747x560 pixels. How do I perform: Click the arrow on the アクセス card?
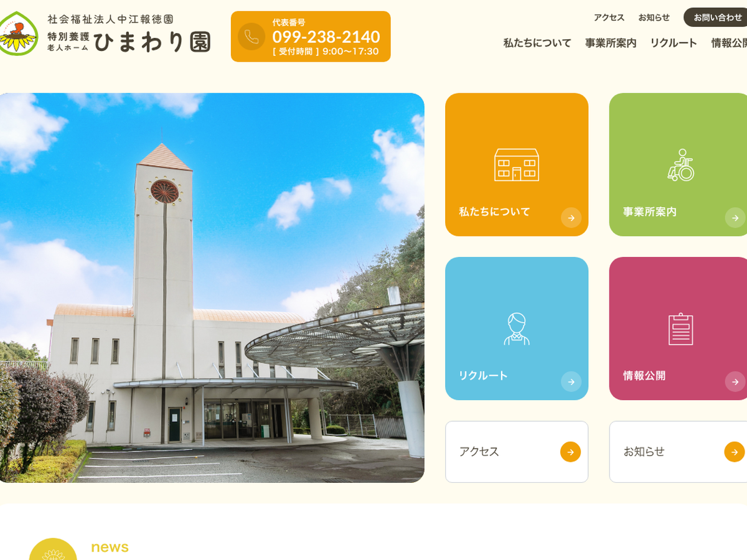tap(570, 452)
